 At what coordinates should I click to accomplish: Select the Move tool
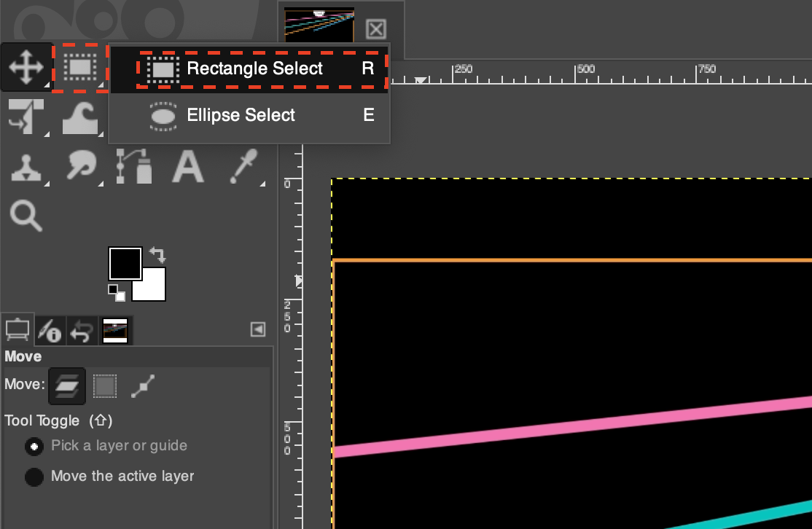tap(26, 67)
